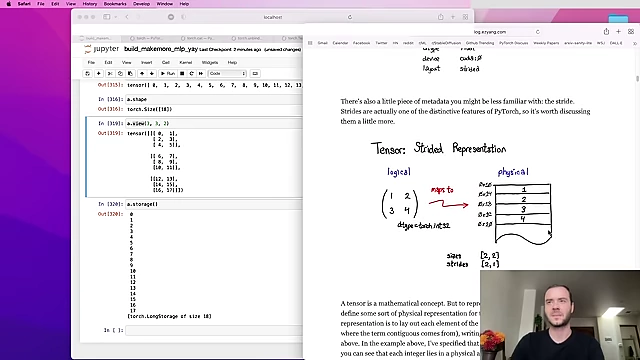Viewport: 640px width, 360px height.
Task: Open the Github Trending bookmark
Action: tap(480, 43)
